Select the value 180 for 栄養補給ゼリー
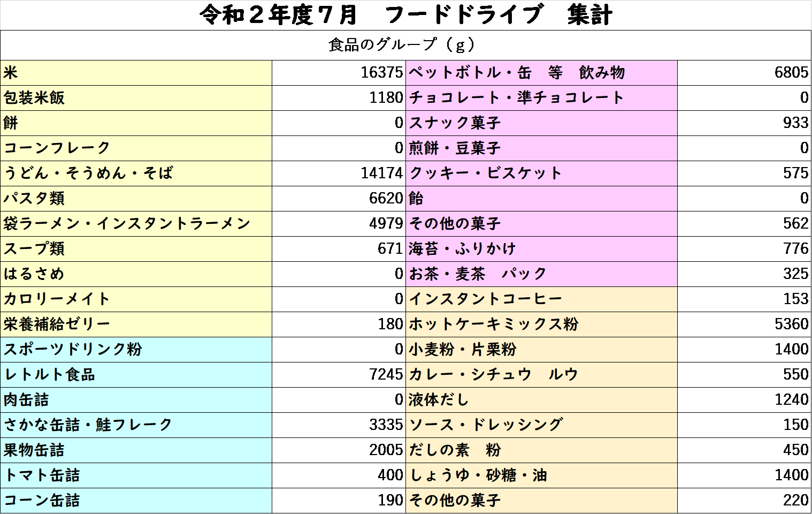Viewport: 812px width, 514px height. tap(339, 324)
